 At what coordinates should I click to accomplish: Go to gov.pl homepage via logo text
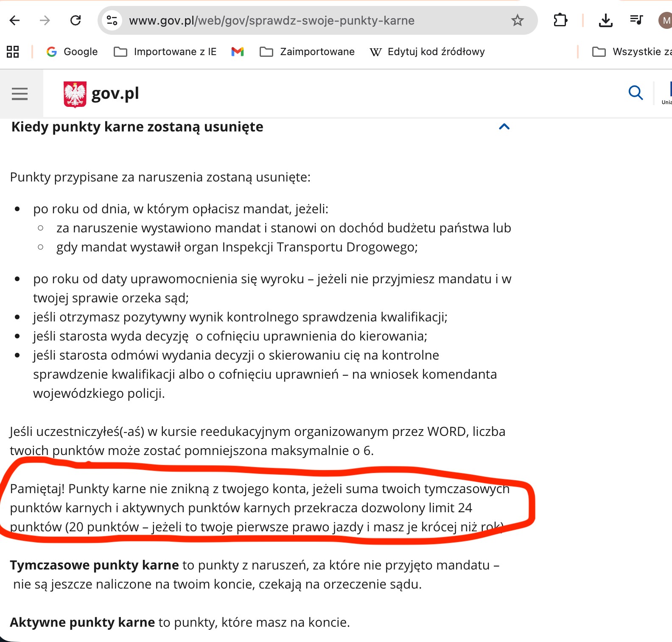click(x=115, y=94)
